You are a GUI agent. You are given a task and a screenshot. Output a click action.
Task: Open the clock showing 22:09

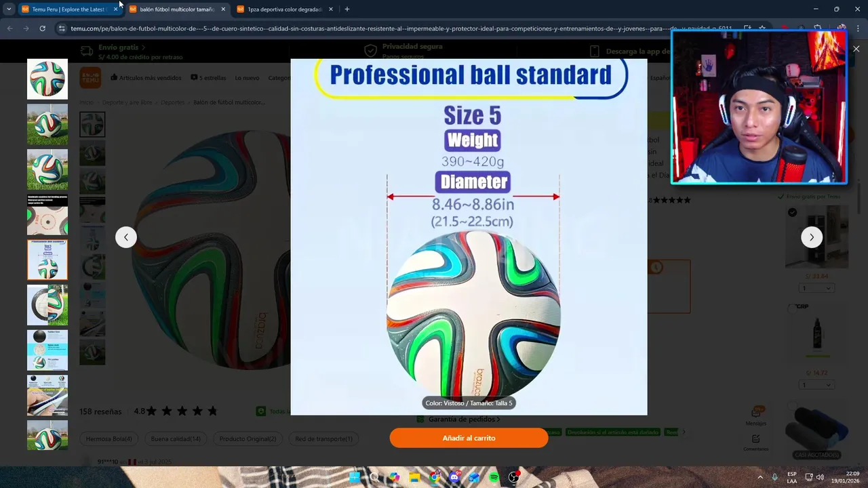(846, 477)
